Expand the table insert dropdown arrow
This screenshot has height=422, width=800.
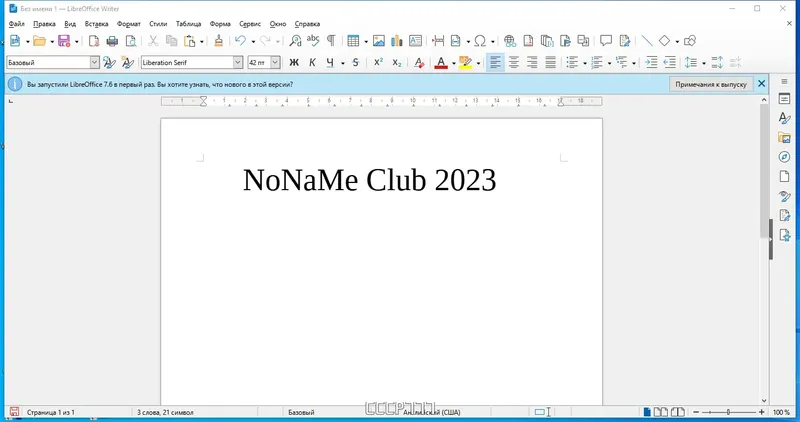(x=366, y=41)
